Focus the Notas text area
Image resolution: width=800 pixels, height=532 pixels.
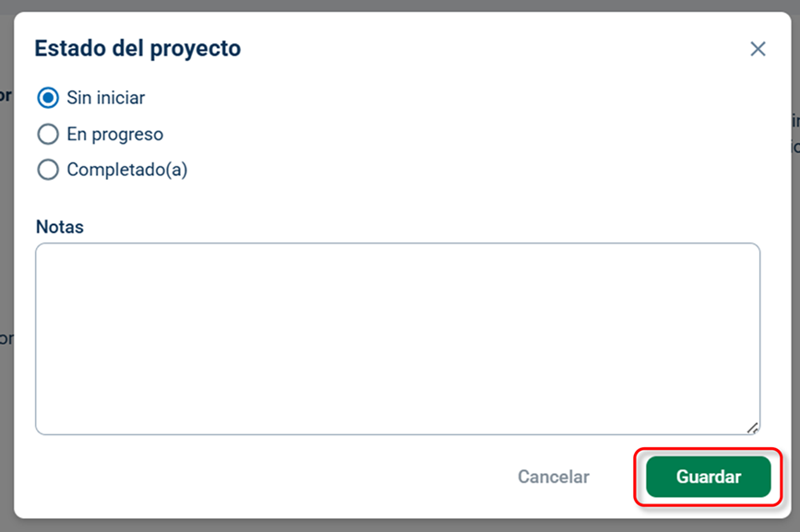(x=398, y=339)
